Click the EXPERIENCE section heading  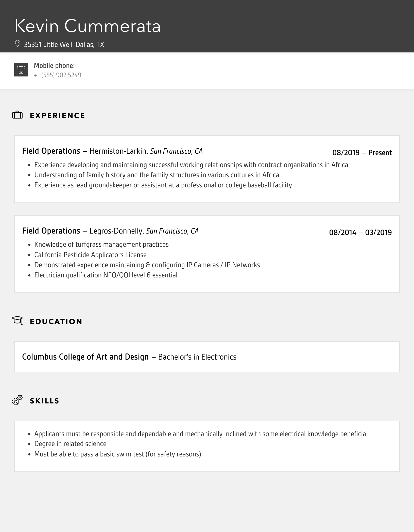coord(57,116)
